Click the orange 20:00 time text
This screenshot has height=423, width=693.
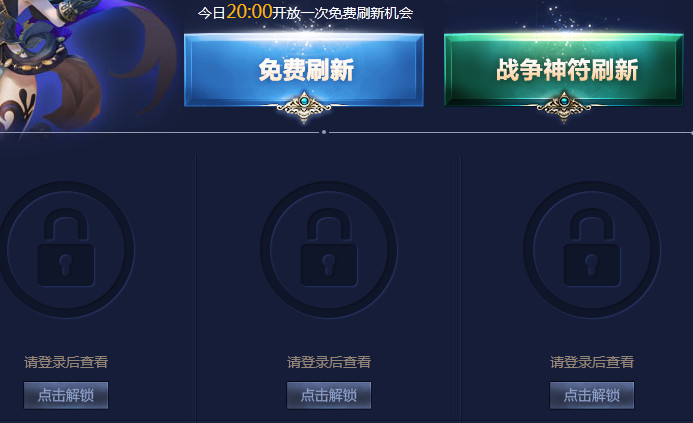click(x=249, y=12)
